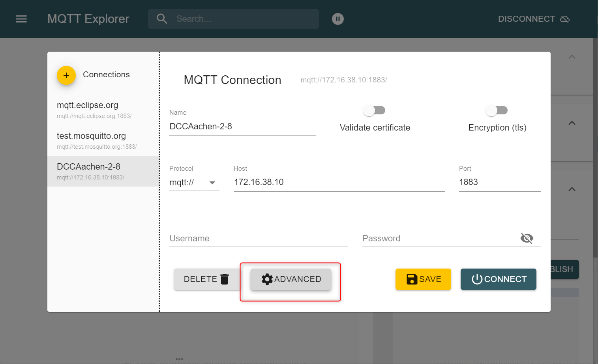Open ADVANCED connection settings
598x364 pixels.
point(291,279)
